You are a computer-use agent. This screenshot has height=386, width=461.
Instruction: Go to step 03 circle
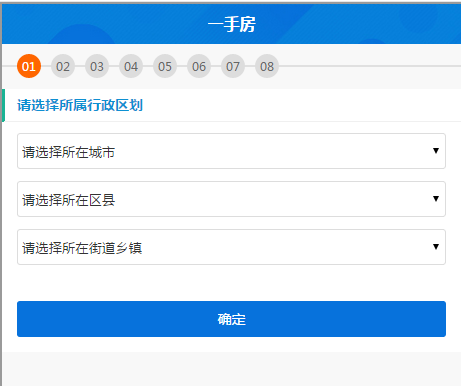click(97, 66)
